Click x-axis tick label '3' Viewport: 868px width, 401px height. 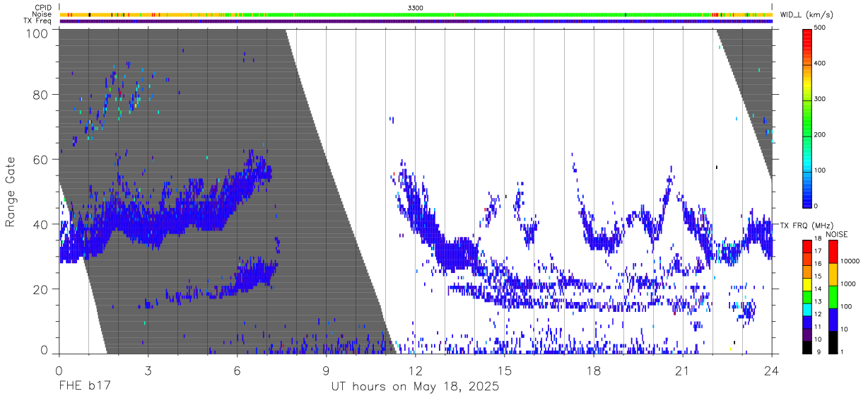(x=148, y=371)
